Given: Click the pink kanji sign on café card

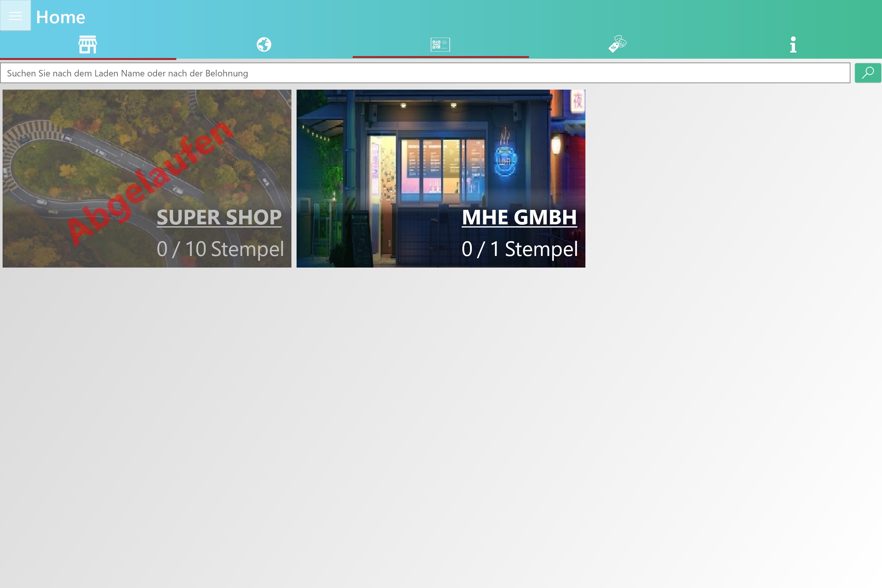Looking at the screenshot, I should [x=577, y=101].
